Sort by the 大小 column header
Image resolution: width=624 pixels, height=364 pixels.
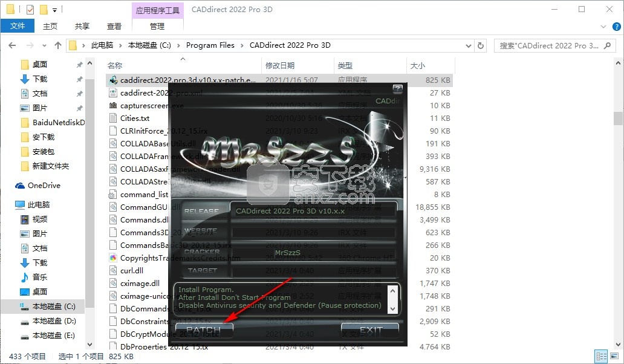417,66
